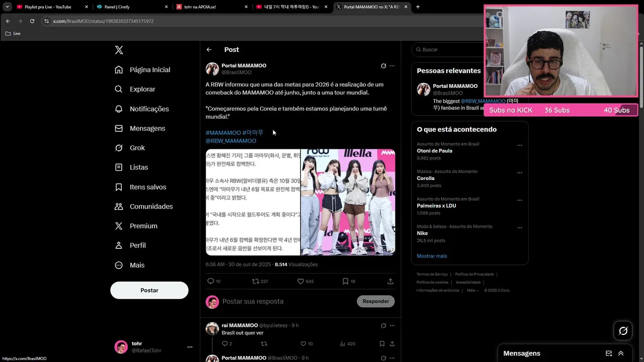Switch to Playlist pra Live YouTube tab
644x362 pixels.
point(52,7)
